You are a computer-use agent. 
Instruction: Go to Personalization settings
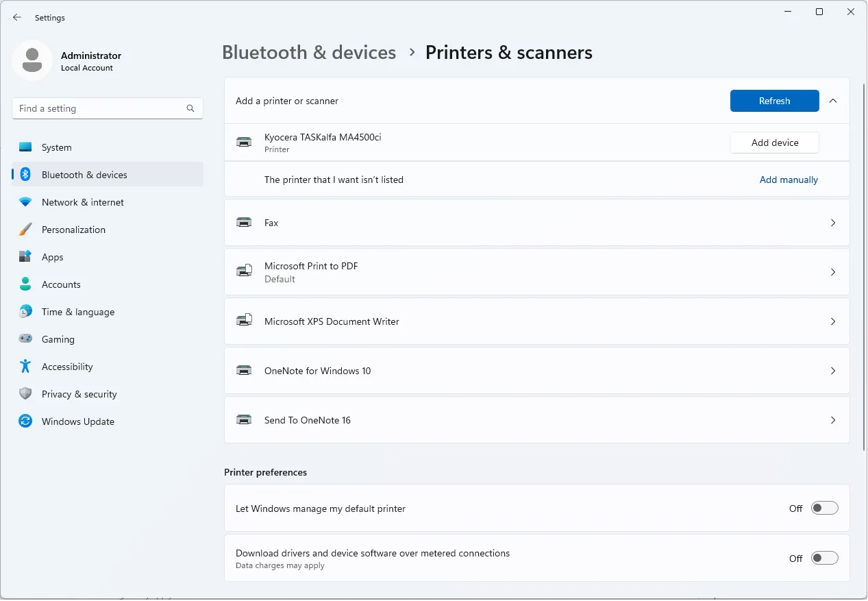(73, 230)
